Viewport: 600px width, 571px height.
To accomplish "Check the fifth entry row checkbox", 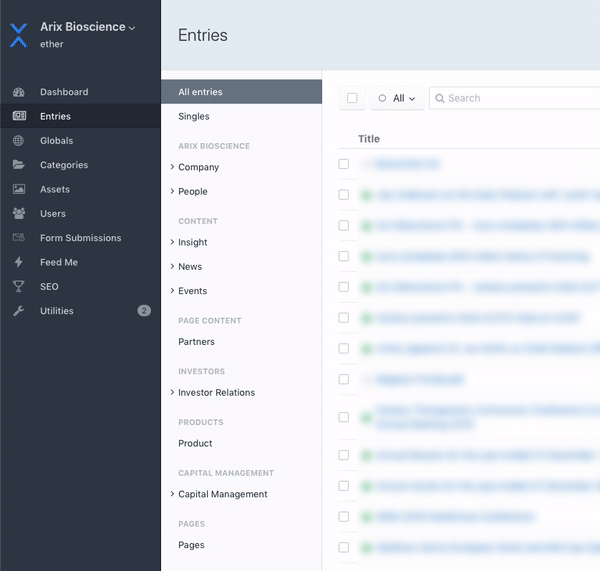I will [344, 287].
